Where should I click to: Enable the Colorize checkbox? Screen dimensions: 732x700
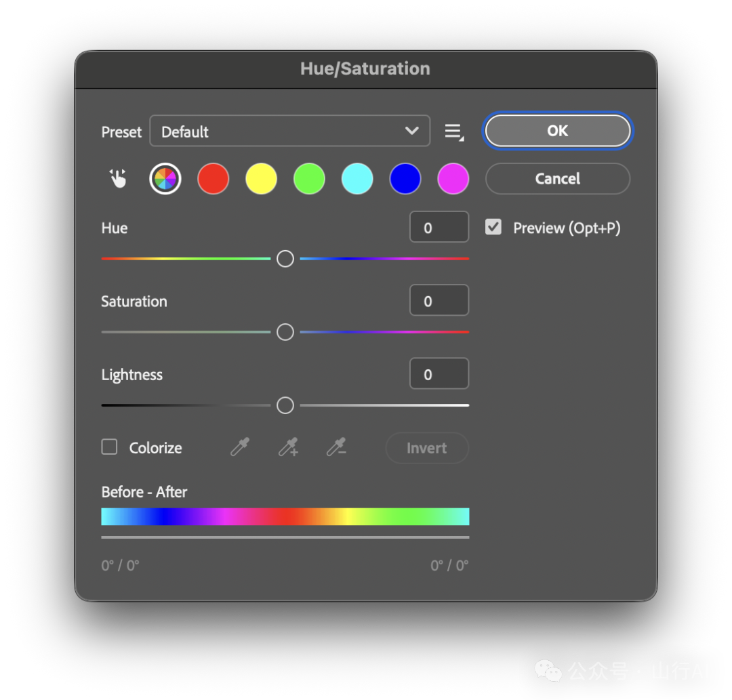click(109, 447)
